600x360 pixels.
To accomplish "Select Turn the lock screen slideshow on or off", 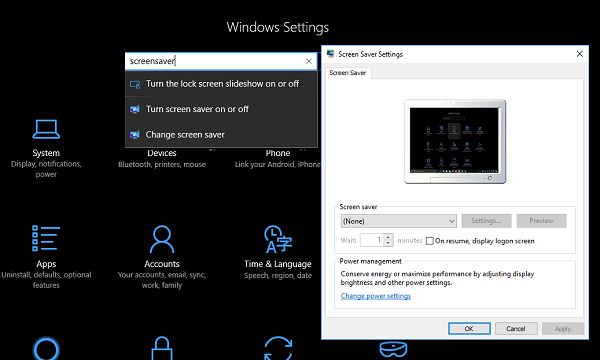I will pos(221,84).
